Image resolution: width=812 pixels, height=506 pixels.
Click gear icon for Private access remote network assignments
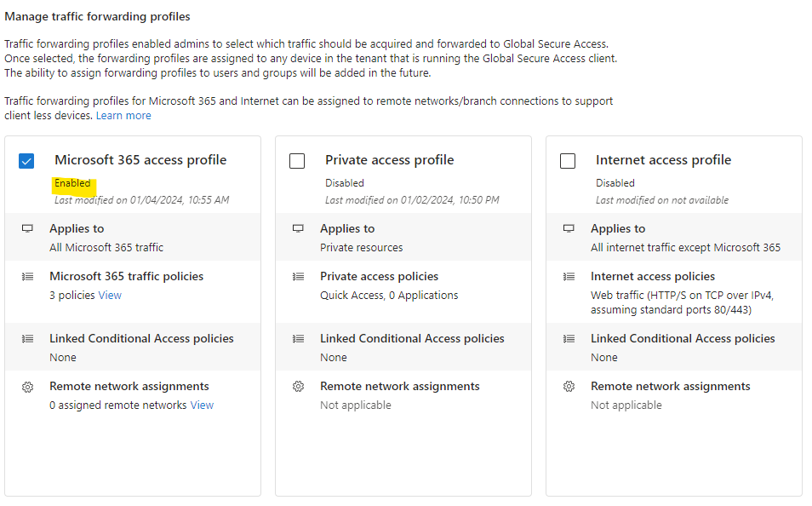tap(298, 387)
